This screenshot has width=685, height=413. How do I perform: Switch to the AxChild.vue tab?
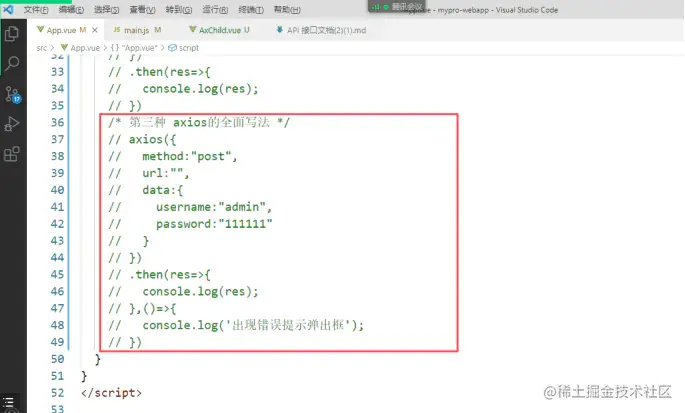coord(220,30)
